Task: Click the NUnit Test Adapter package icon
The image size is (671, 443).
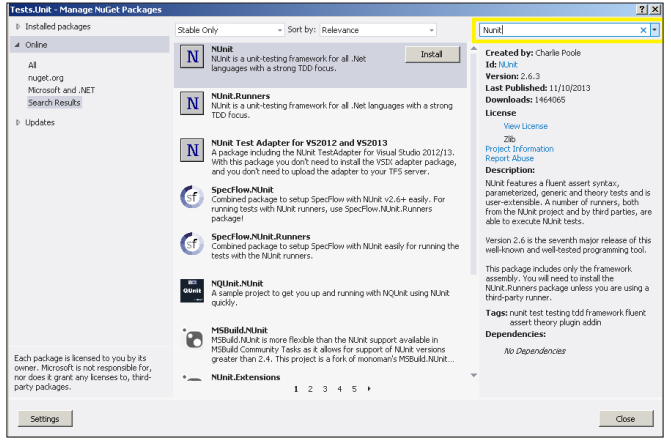Action: (x=192, y=150)
